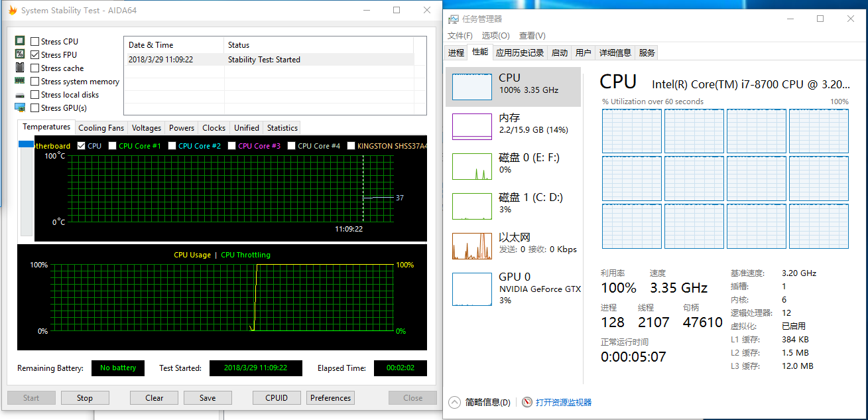Click the CPU chip icon beside Stress CPU
868x420 pixels.
[x=20, y=41]
